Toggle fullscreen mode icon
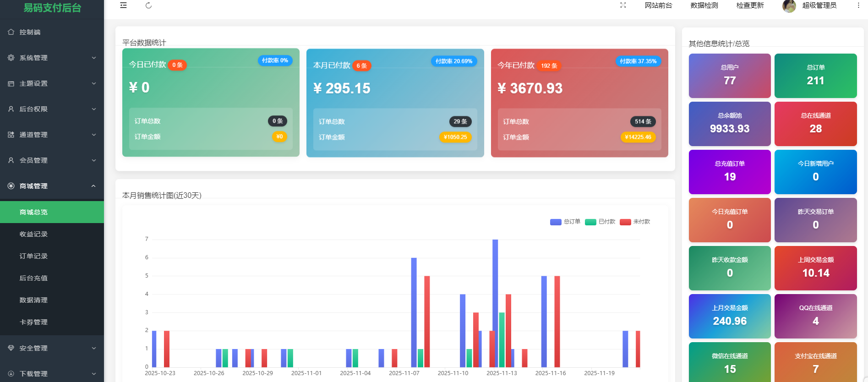This screenshot has height=382, width=868. tap(623, 5)
